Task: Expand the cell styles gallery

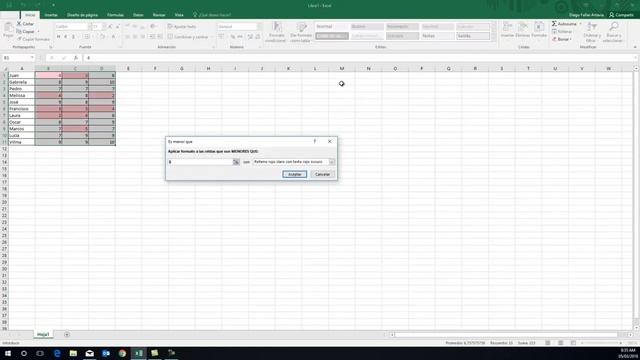Action: (493, 39)
